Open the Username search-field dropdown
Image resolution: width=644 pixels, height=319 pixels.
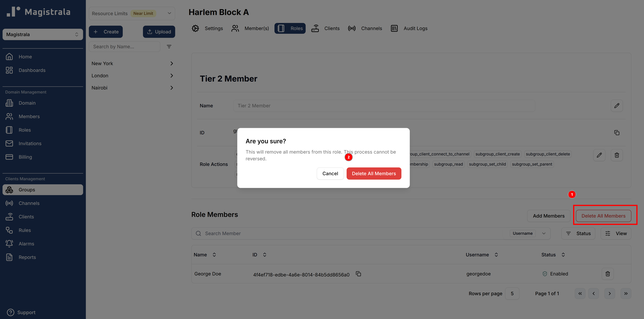(528, 233)
